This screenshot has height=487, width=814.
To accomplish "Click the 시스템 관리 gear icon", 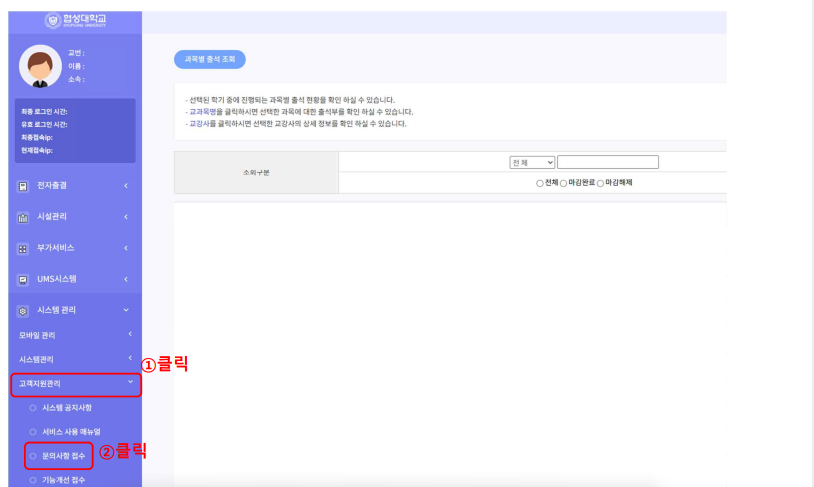I will (23, 311).
